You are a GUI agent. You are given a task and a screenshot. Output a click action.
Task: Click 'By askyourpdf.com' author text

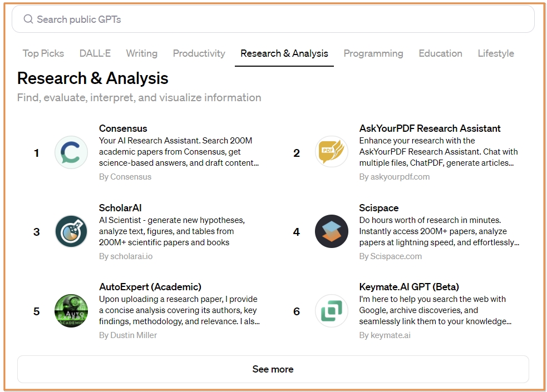tap(394, 177)
